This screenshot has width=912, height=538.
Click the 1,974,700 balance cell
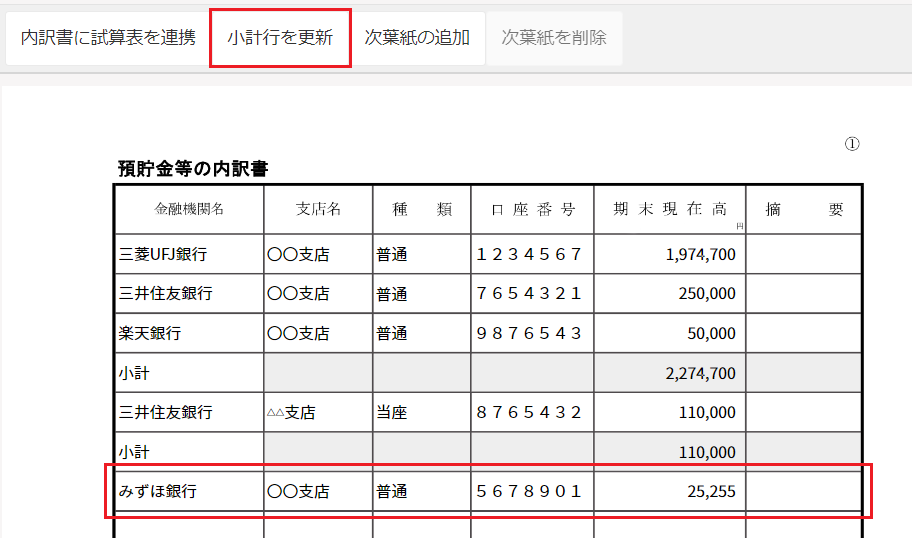669,254
